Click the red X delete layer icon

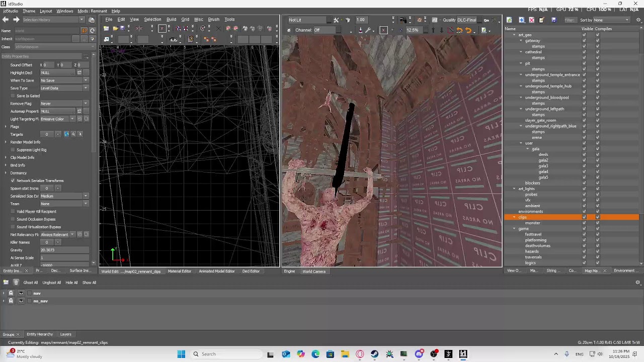(531, 20)
